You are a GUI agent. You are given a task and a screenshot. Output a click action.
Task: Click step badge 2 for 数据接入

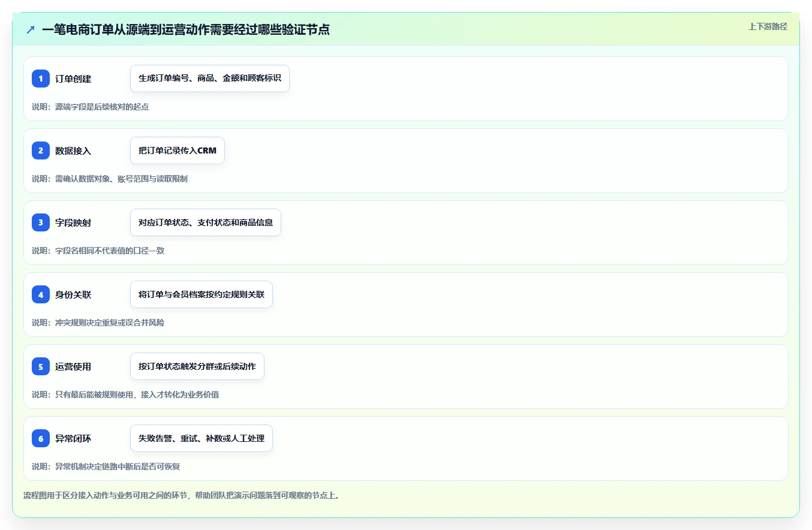click(41, 150)
